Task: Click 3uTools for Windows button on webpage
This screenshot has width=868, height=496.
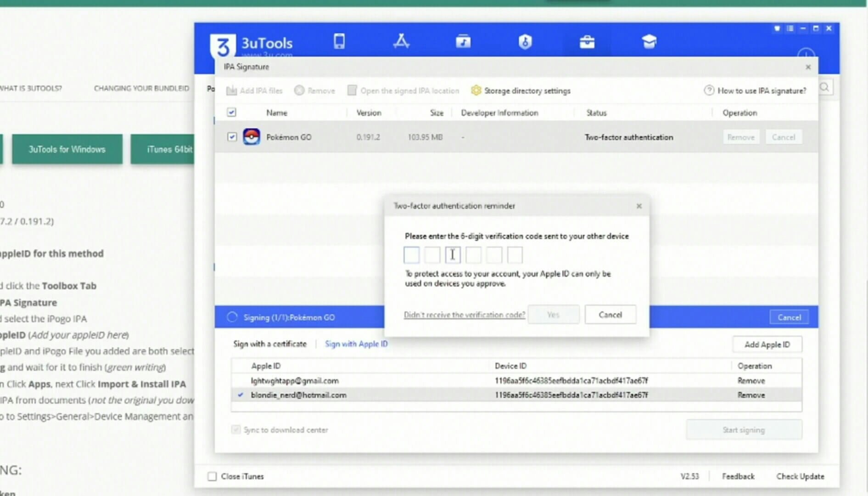Action: pos(67,149)
